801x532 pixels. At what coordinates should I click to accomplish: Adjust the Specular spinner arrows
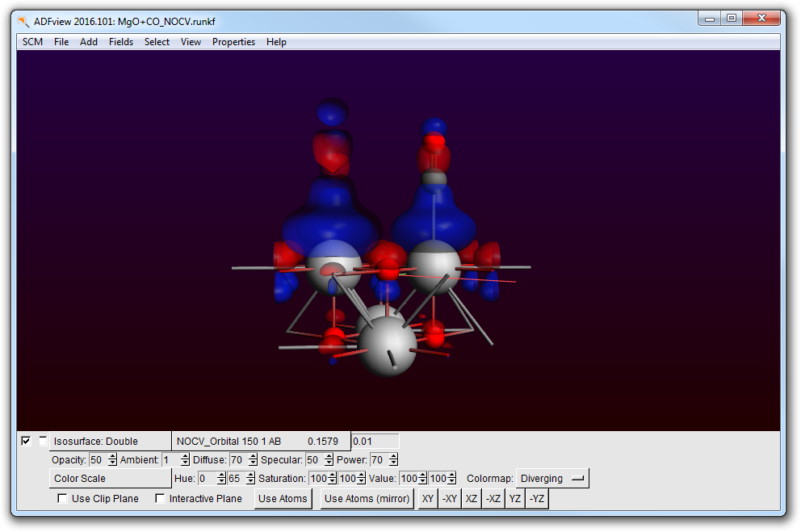[x=329, y=460]
